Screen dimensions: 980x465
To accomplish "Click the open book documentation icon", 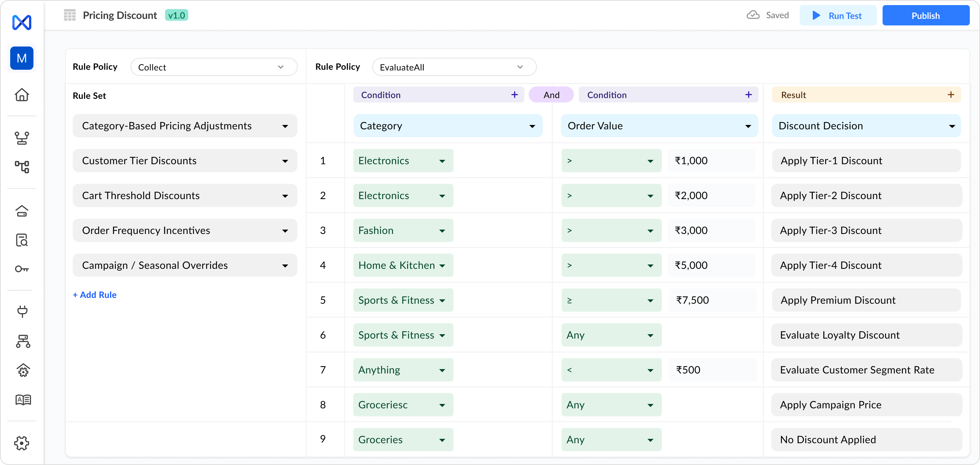I will tap(23, 400).
